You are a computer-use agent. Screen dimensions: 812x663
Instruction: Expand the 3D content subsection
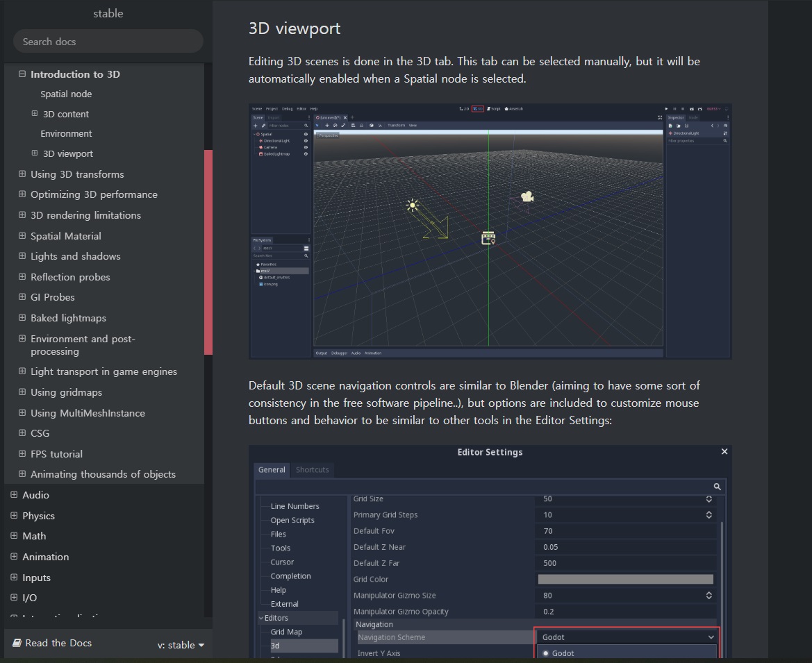35,113
